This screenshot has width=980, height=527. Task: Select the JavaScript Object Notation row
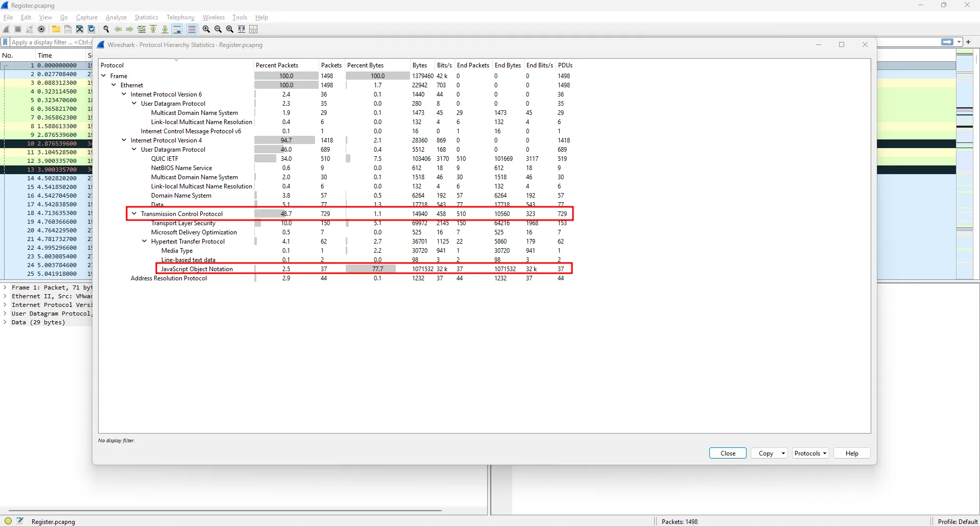197,269
